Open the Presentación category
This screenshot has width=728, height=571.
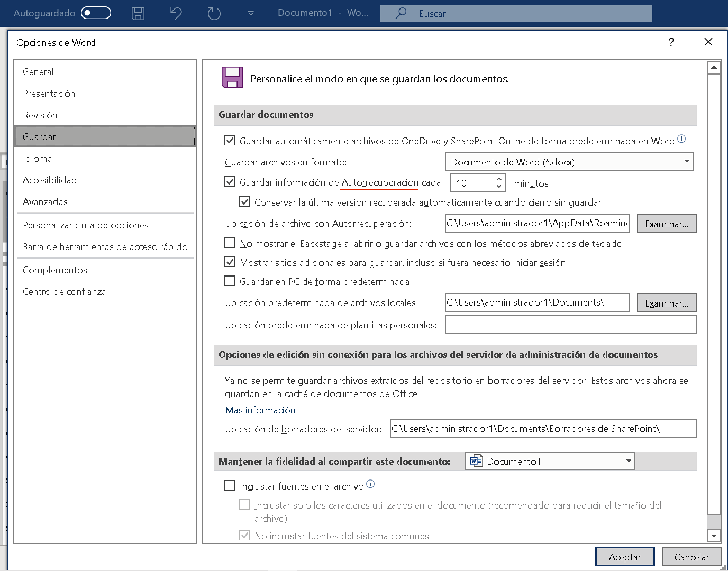(x=105, y=94)
